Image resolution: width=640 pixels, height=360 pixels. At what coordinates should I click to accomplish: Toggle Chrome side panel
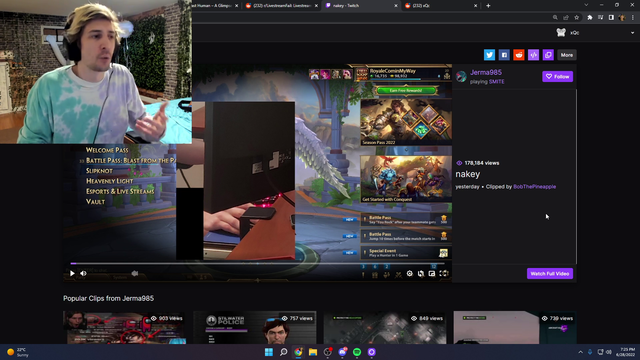pos(611,18)
